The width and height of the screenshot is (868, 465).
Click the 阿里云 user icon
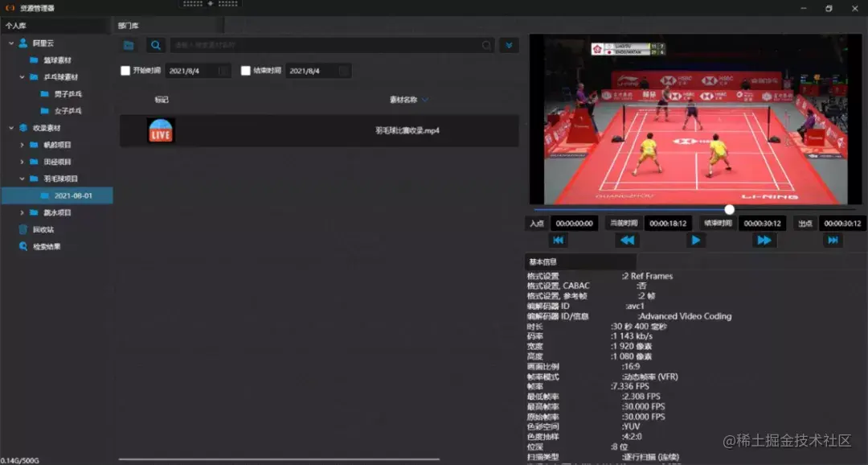point(23,43)
